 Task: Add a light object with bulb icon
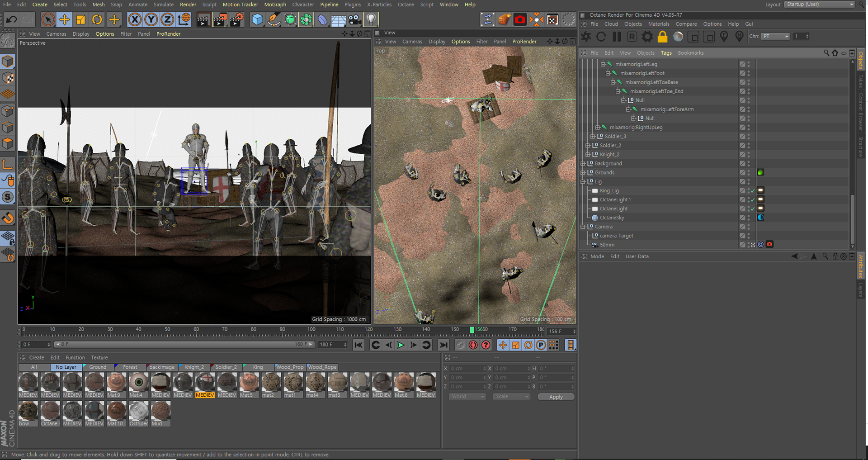[371, 19]
